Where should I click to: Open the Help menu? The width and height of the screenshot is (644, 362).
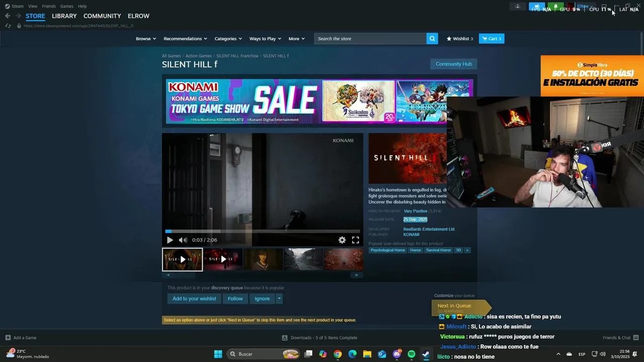tap(82, 6)
